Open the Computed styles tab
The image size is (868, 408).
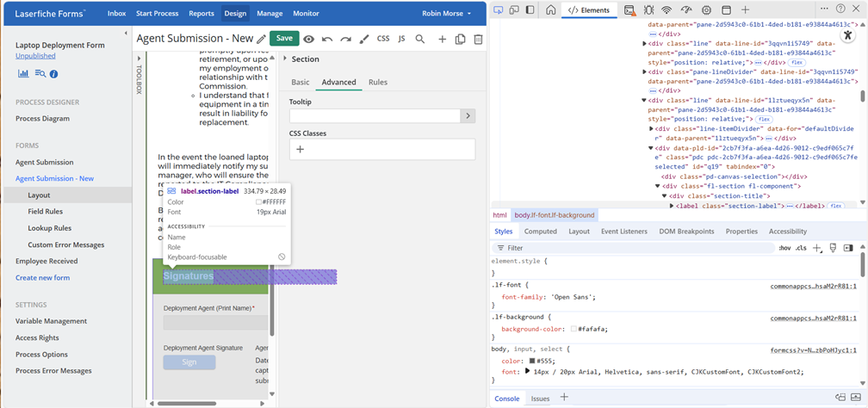click(x=541, y=232)
